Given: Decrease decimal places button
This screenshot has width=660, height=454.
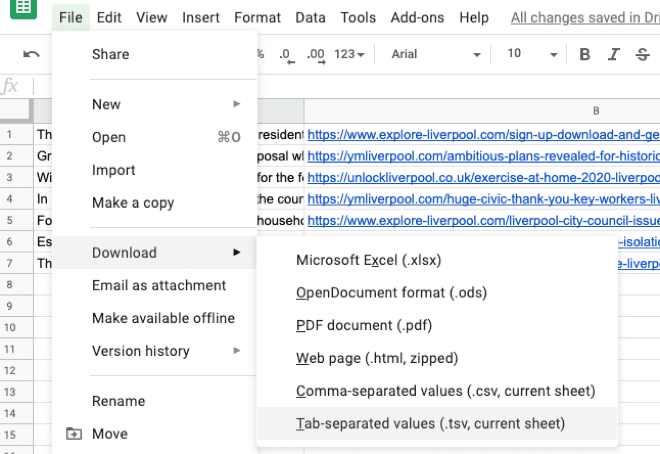Looking at the screenshot, I should point(287,55).
